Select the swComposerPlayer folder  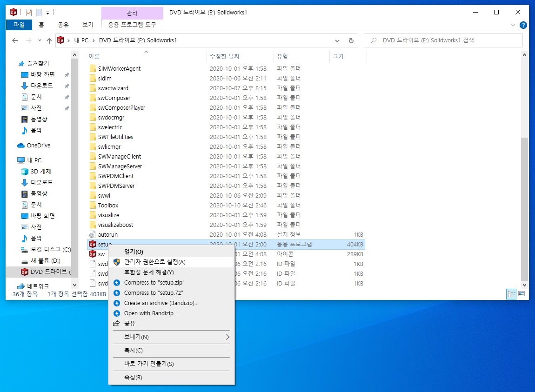tap(121, 108)
